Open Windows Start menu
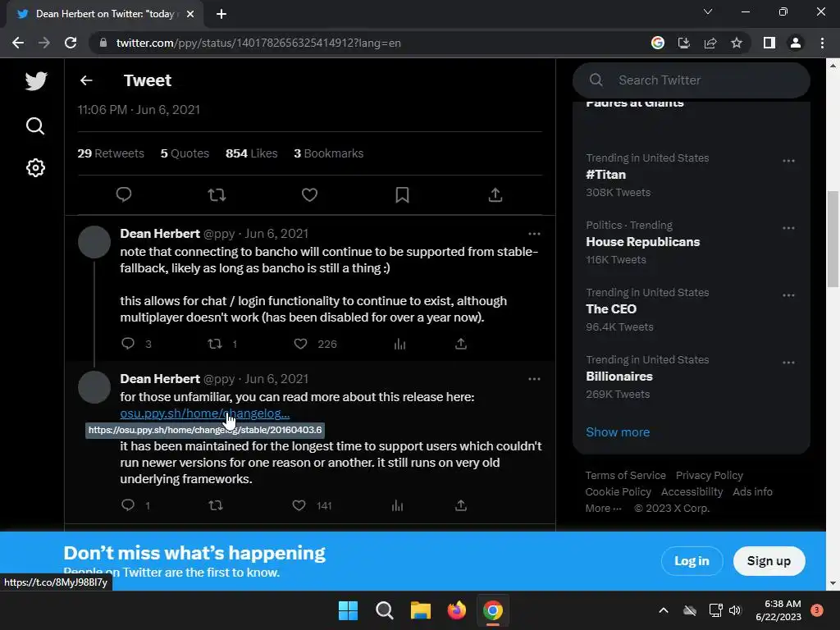 (348, 610)
